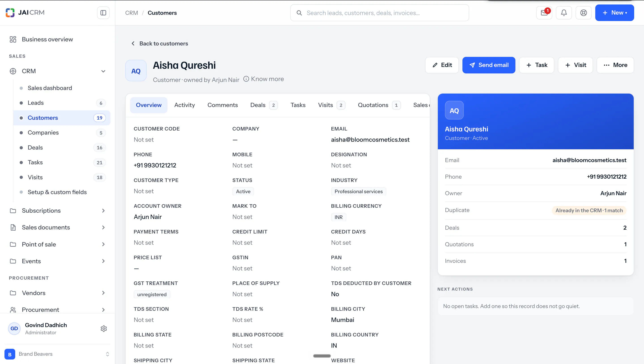Expand the Vendors section chevron
This screenshot has width=644, height=364.
point(103,293)
